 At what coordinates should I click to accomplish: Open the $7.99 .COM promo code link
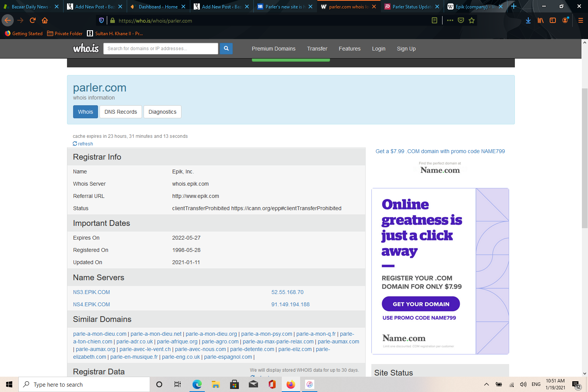440,151
